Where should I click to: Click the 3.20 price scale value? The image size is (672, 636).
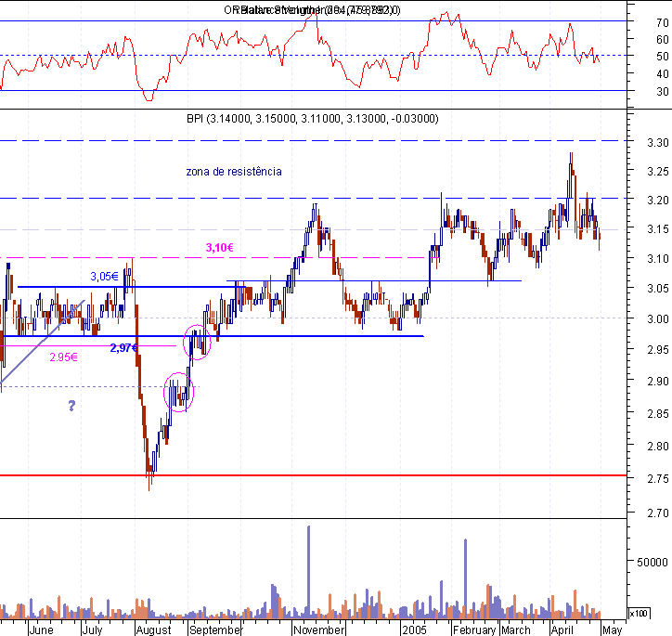click(658, 201)
